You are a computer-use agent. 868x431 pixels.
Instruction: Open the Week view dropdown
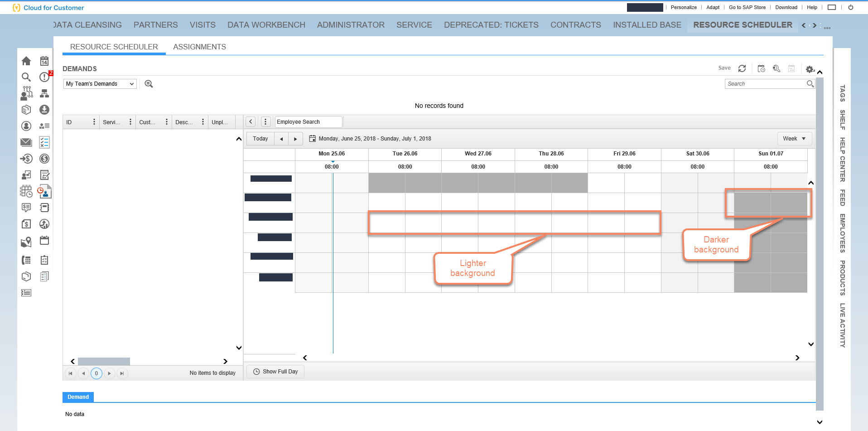coord(795,139)
